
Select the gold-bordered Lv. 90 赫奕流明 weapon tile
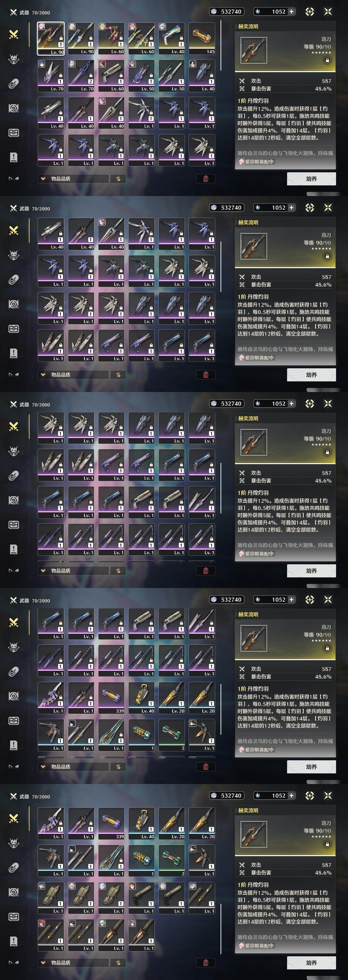[x=51, y=38]
